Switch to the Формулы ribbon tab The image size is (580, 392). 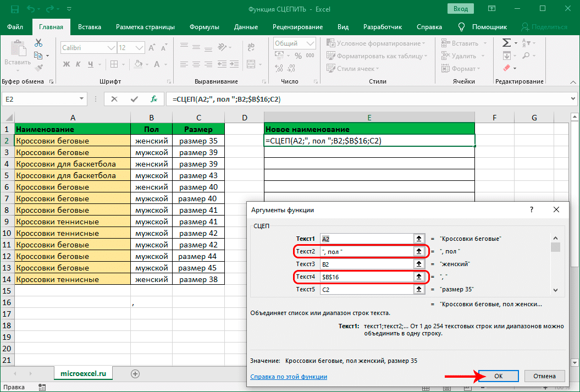coord(204,26)
